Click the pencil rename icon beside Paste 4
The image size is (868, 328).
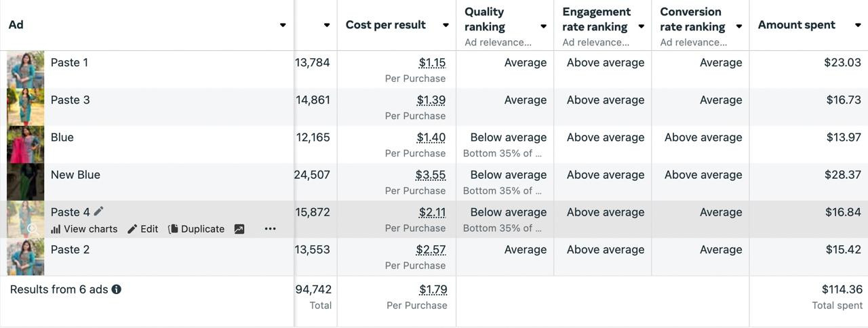99,211
